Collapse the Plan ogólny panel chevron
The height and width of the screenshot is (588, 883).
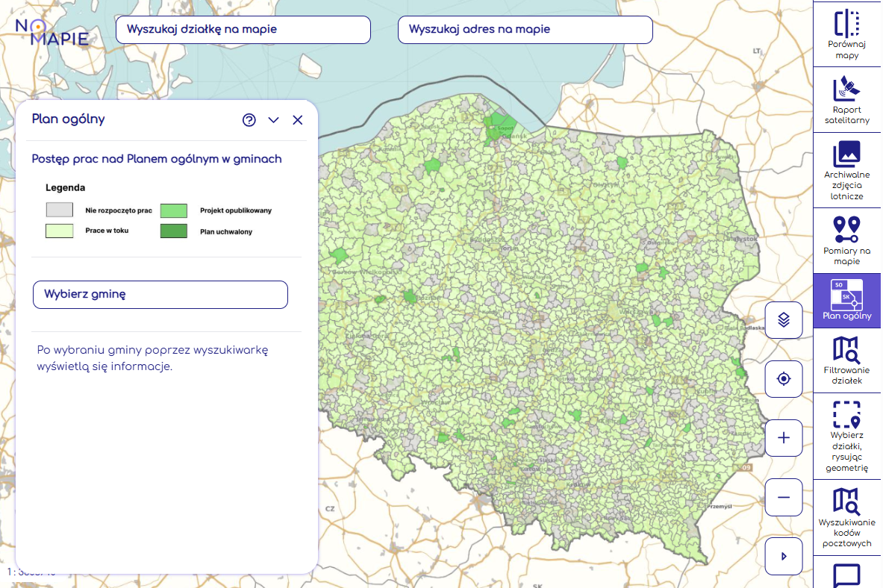tap(273, 120)
